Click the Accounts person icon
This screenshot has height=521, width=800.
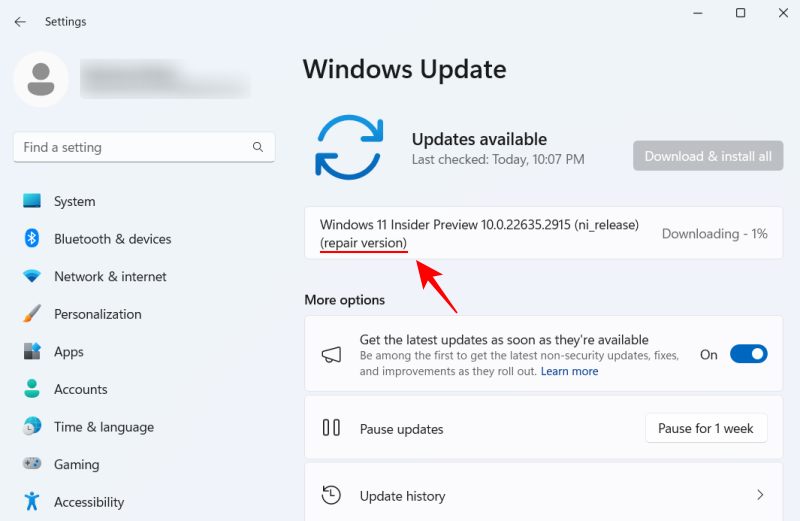(32, 389)
